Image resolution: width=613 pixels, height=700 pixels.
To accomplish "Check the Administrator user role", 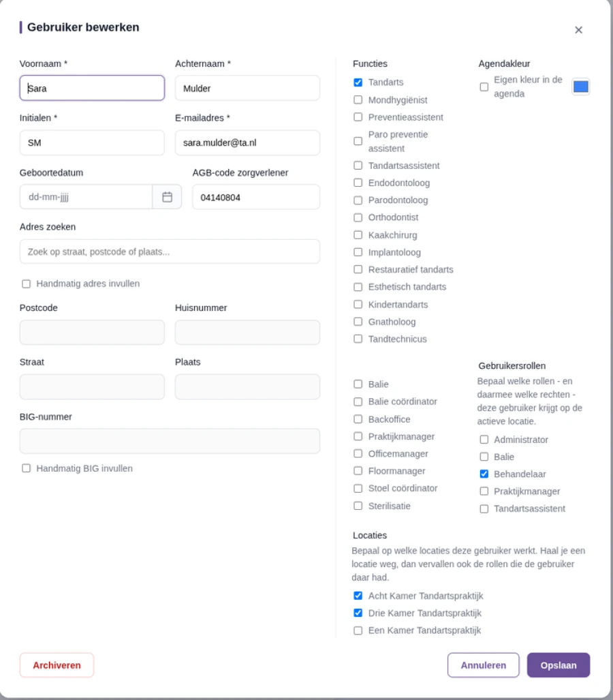I will click(x=484, y=440).
